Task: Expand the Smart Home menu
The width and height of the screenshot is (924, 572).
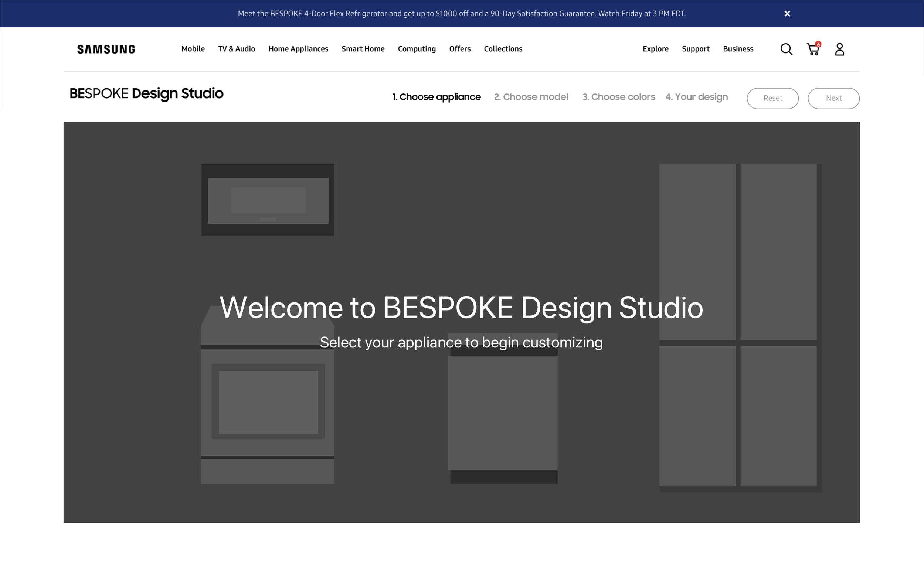Action: click(x=363, y=49)
